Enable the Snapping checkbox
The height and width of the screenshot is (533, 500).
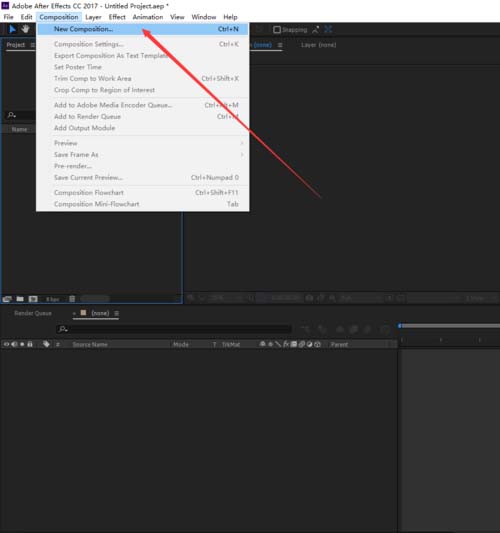[277, 30]
